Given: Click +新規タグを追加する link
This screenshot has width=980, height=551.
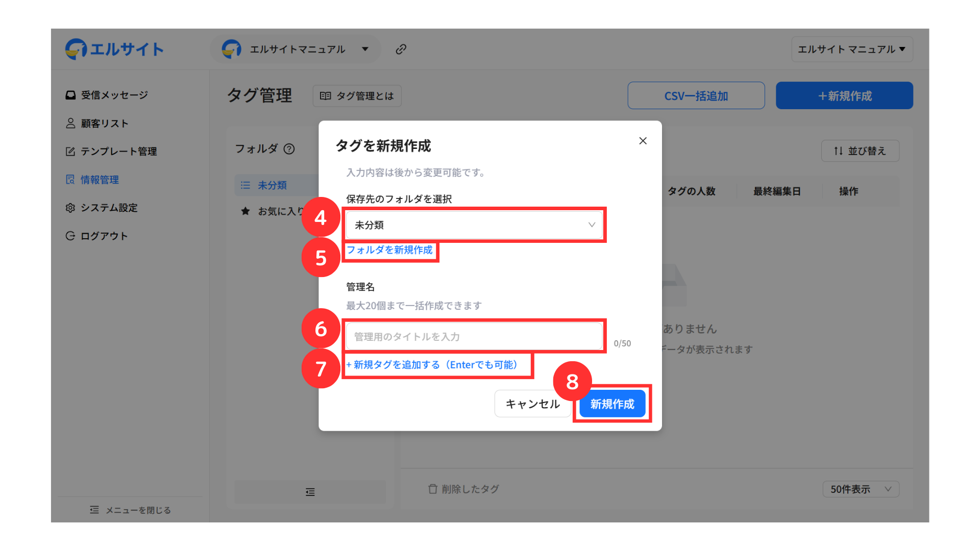Looking at the screenshot, I should 432,365.
